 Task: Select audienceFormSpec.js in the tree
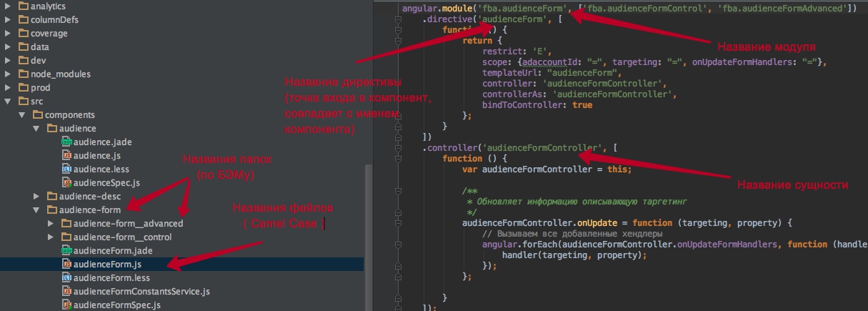[116, 305]
